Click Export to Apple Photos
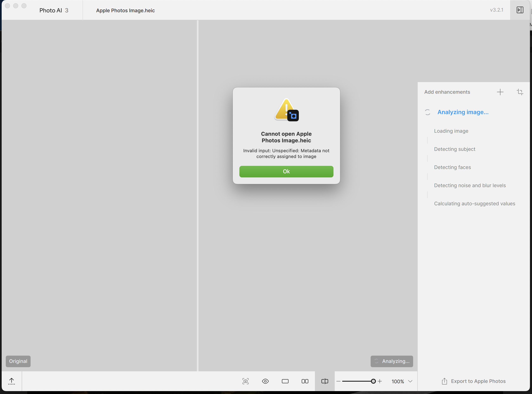 point(474,381)
